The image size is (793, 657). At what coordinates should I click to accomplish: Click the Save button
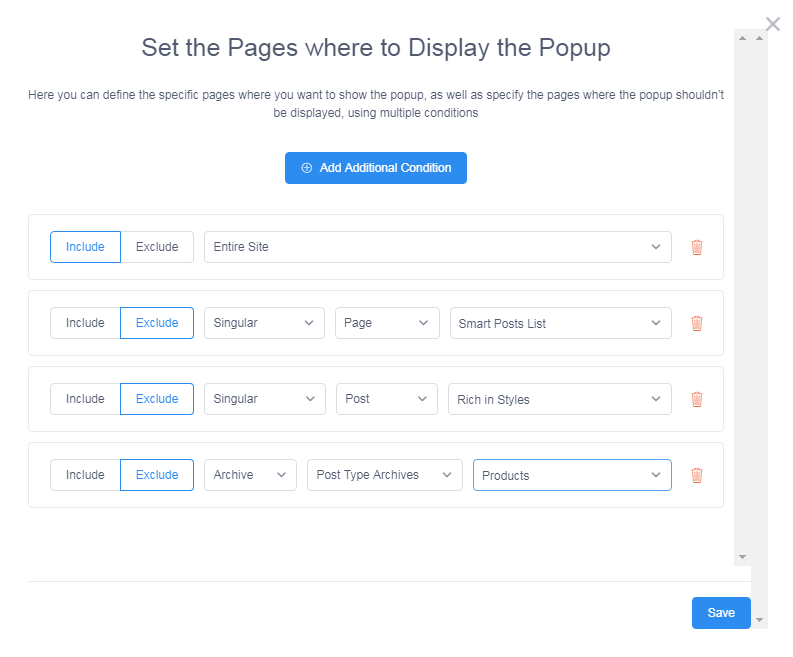(721, 612)
